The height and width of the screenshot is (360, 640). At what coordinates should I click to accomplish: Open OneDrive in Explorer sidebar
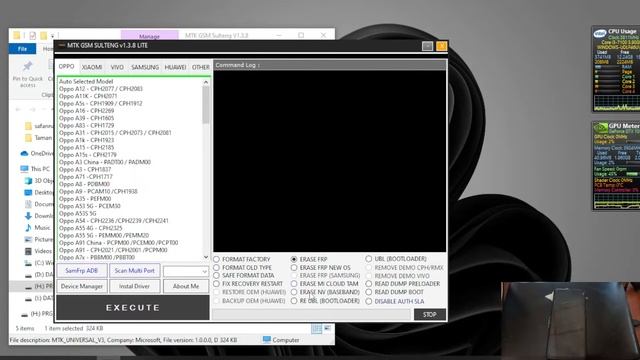click(x=37, y=153)
